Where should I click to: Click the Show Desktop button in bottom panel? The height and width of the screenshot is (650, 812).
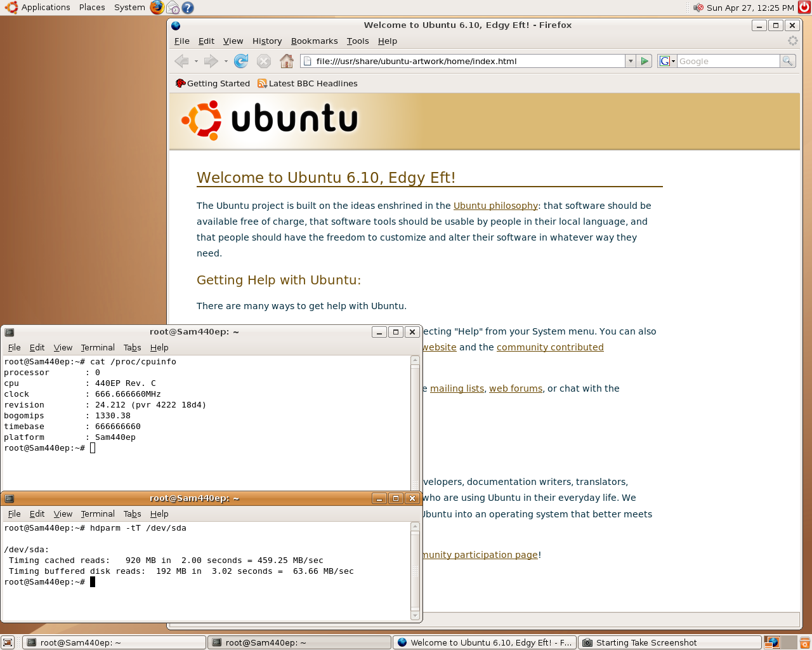pos(8,642)
